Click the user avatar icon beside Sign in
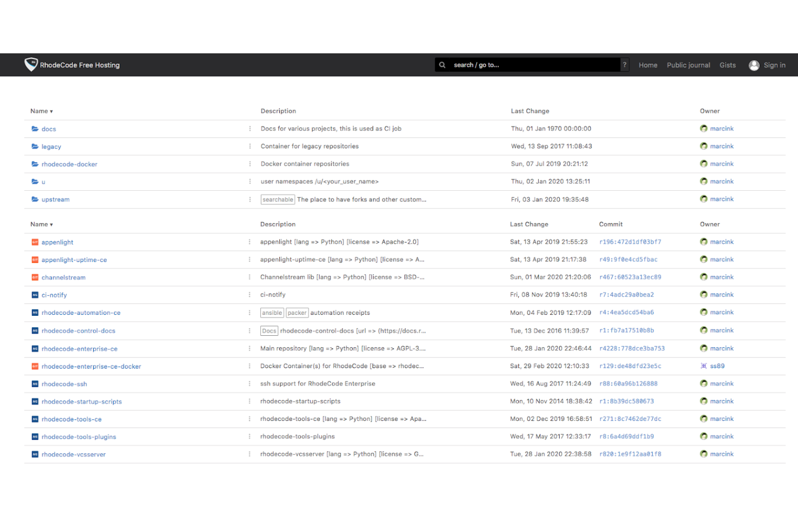798x532 pixels. click(x=754, y=65)
